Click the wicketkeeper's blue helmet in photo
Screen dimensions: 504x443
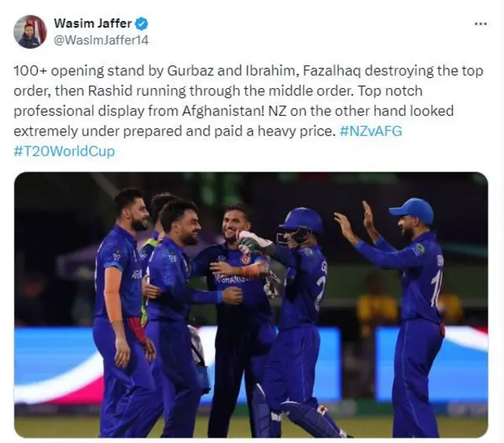301,220
